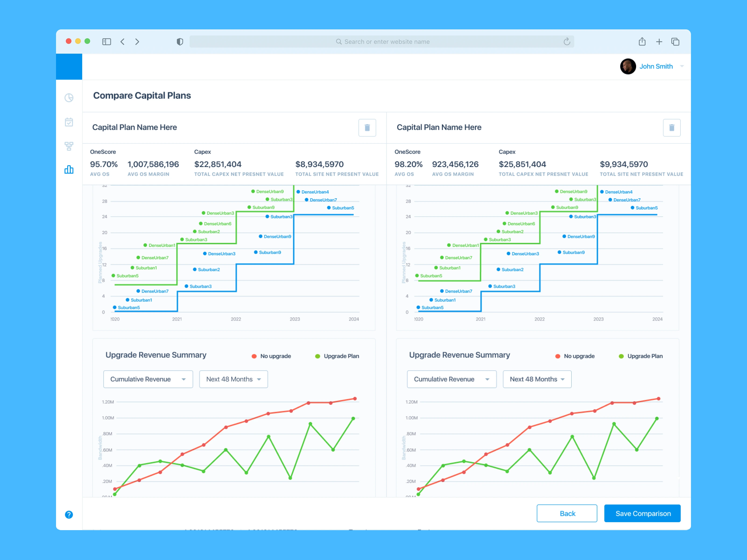Delete the right capital plan with trash icon
747x560 pixels.
coord(671,128)
